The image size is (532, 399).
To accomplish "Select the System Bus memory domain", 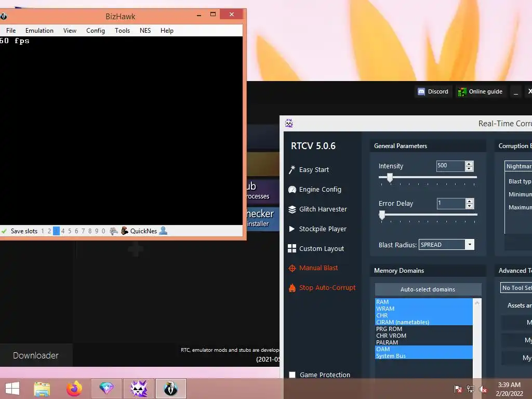I will 424,356.
